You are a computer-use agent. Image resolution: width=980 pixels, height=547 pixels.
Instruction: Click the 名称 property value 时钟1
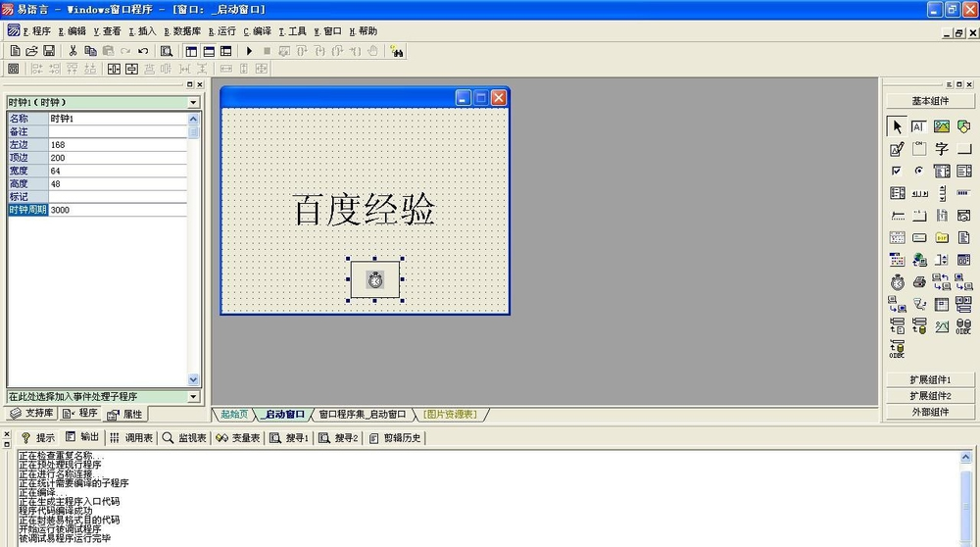tap(118, 119)
